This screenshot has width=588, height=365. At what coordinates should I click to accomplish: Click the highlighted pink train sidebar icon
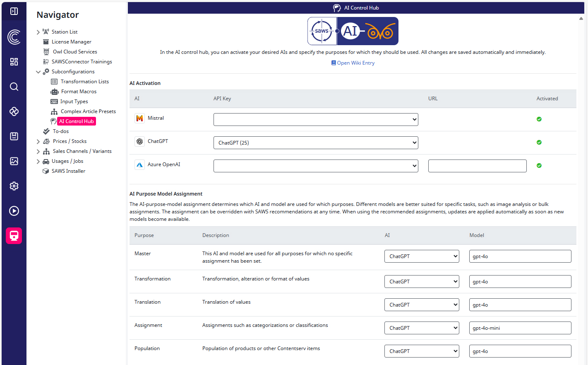coord(14,236)
